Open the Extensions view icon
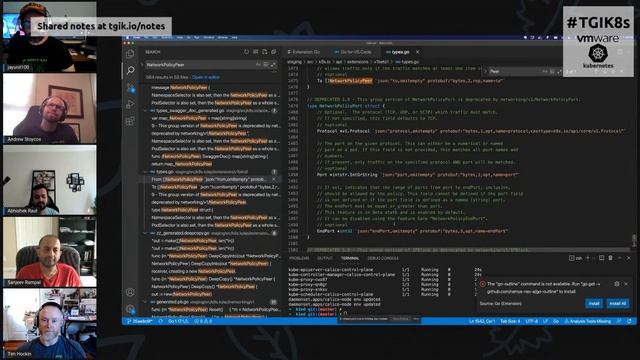 click(130, 121)
